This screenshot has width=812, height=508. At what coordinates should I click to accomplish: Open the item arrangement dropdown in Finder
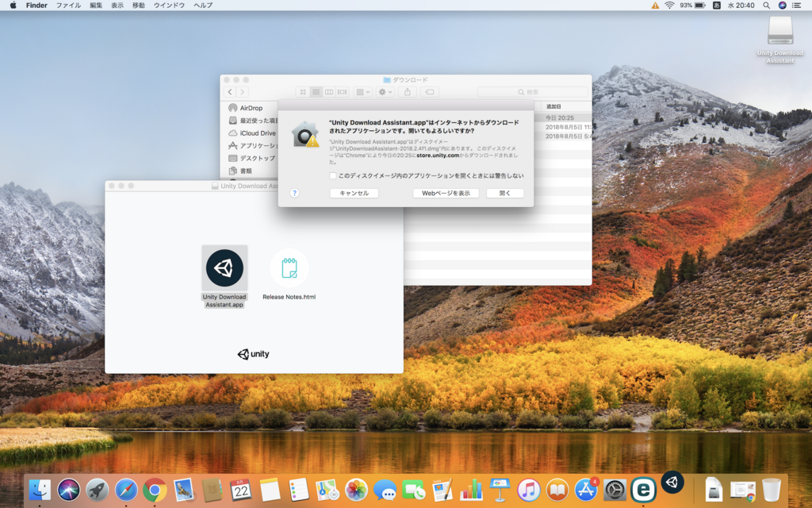363,92
